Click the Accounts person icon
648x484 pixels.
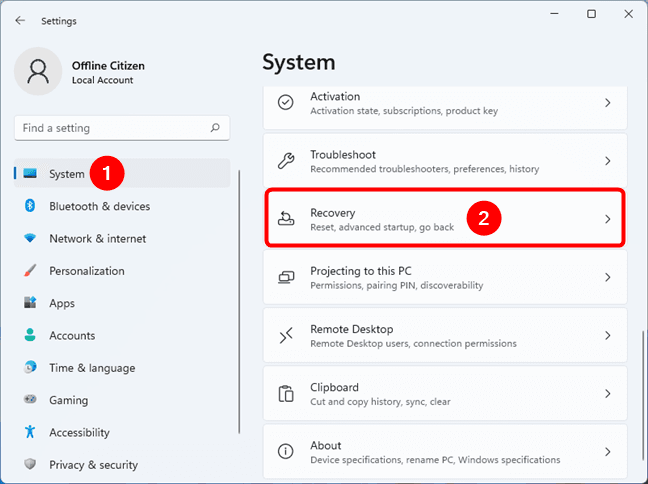pos(29,336)
